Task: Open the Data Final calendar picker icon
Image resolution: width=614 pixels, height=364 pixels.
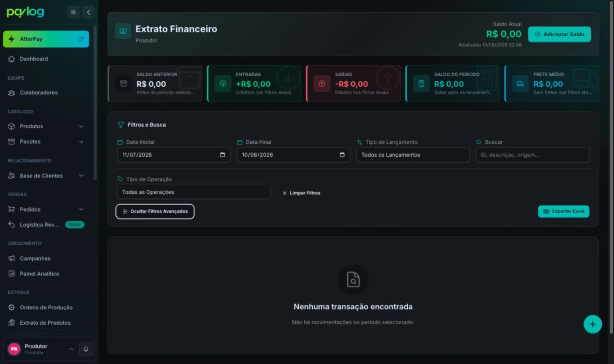Action: pyautogui.click(x=342, y=155)
